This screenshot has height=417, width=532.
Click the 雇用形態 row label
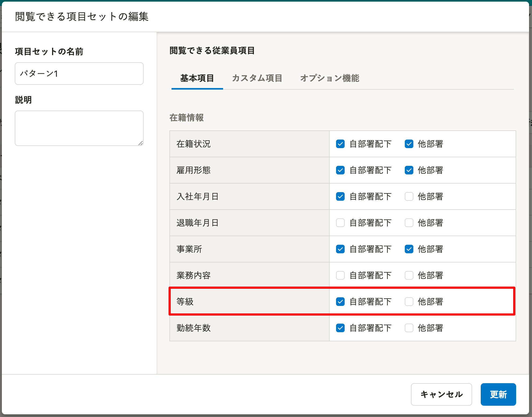click(194, 170)
